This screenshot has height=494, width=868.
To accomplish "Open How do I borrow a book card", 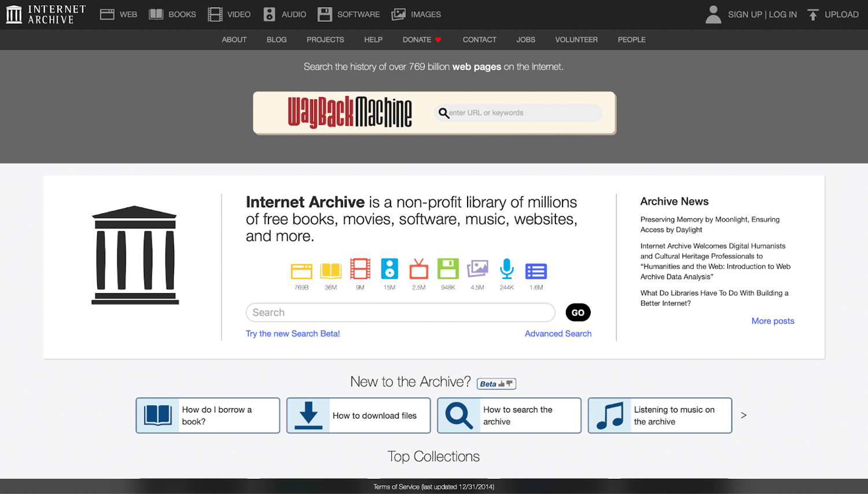I will click(208, 415).
